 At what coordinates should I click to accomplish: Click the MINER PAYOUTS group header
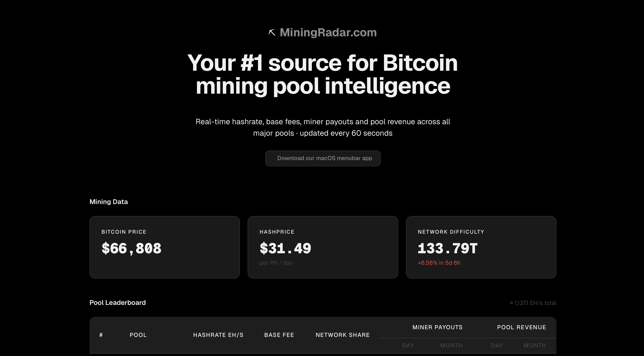[x=437, y=327]
